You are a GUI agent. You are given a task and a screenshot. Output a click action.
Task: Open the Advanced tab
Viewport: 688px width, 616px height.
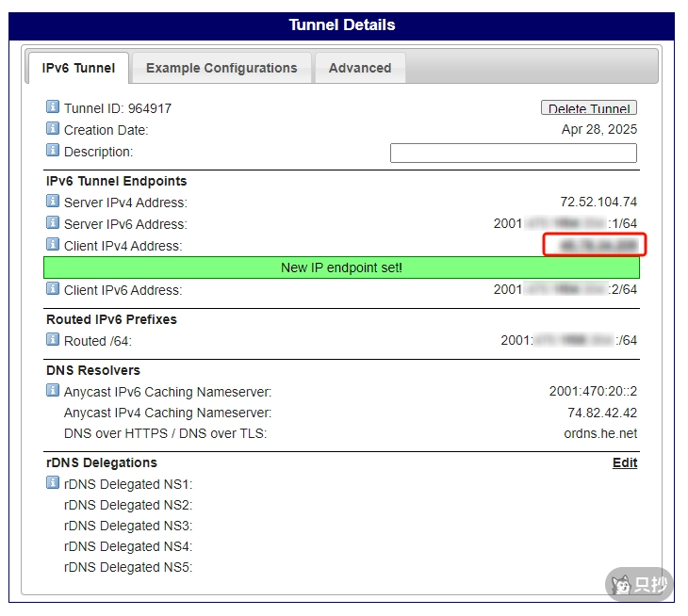tap(359, 68)
